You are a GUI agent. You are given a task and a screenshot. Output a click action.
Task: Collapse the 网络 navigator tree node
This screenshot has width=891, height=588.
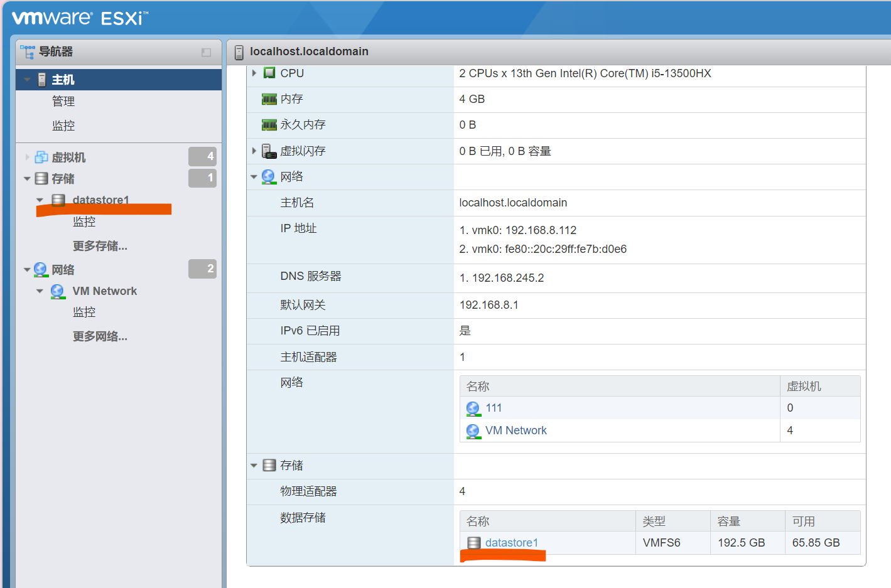pos(27,270)
